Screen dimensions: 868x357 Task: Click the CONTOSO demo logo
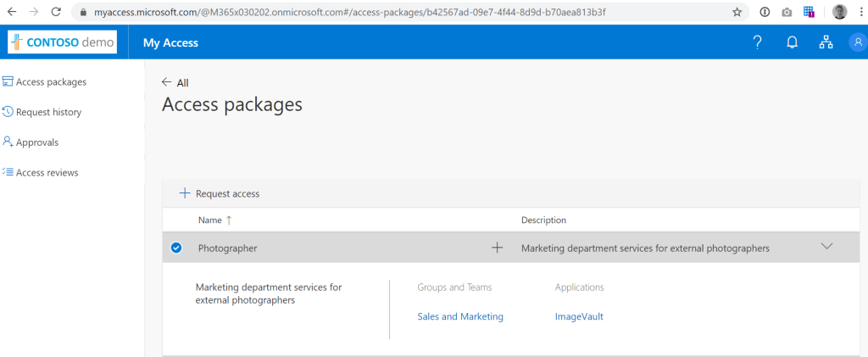(x=62, y=42)
